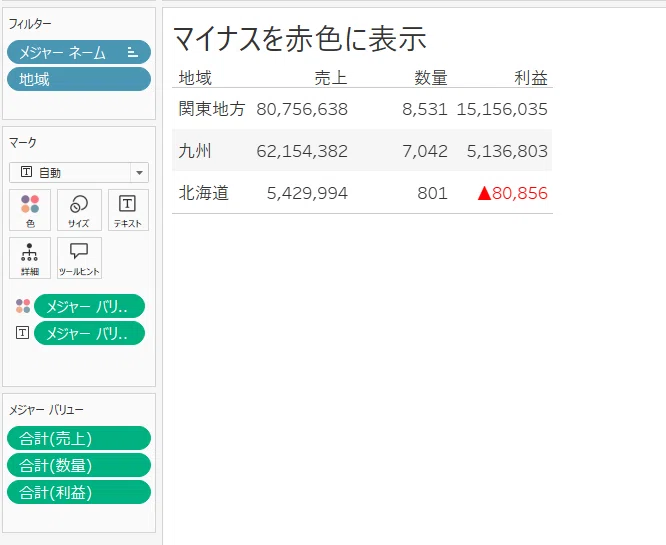Click the profit value 5,136,803
Viewport: 666px width, 545px height.
[507, 151]
